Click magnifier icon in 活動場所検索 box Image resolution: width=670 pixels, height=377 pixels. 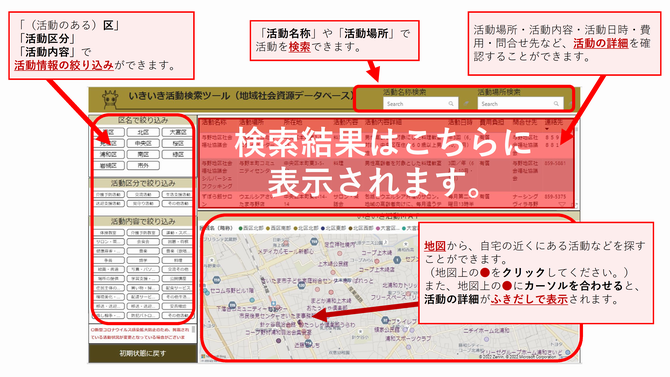pyautogui.click(x=556, y=103)
